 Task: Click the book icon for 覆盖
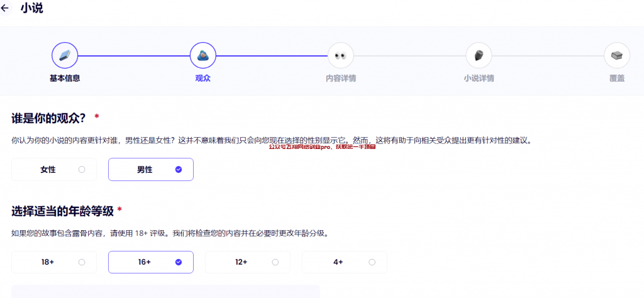[616, 55]
